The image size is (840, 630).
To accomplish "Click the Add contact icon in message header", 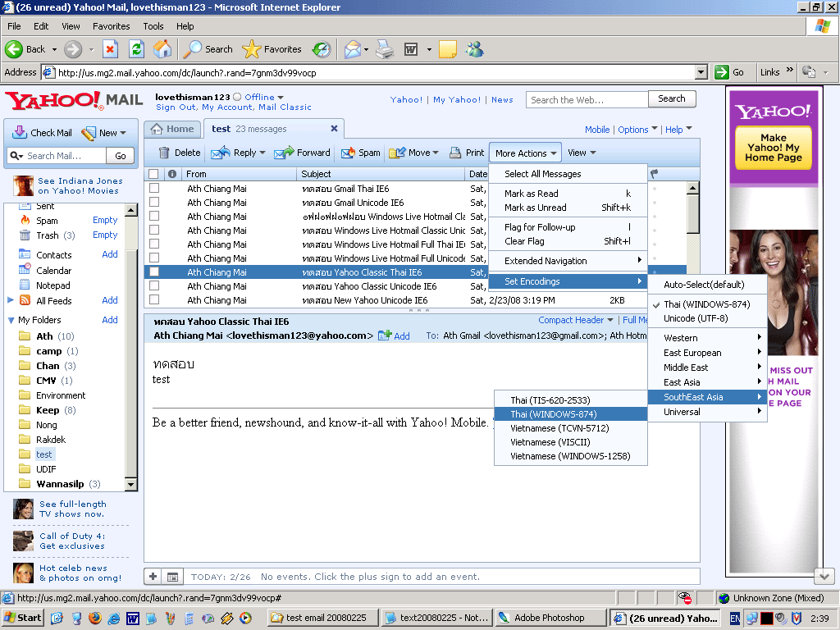I will tap(385, 336).
